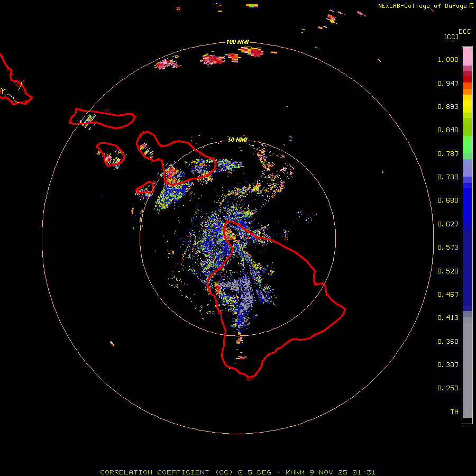Pick the dark red color bar segment

(467, 79)
